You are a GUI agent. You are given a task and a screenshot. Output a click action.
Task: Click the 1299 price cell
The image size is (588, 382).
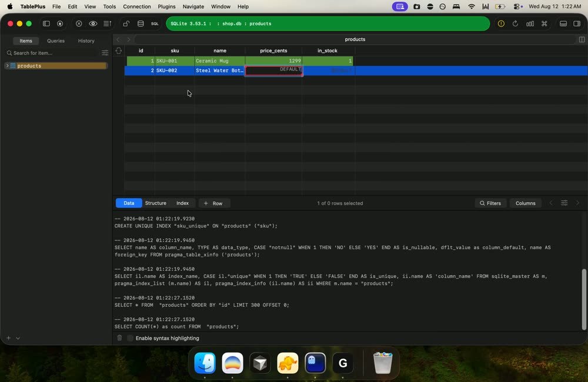coord(273,61)
